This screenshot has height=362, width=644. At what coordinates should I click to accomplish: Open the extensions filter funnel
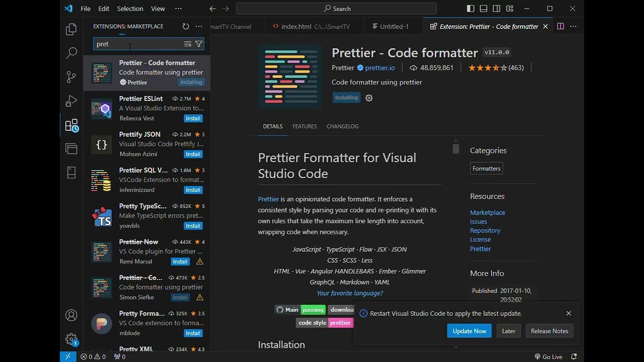[199, 44]
